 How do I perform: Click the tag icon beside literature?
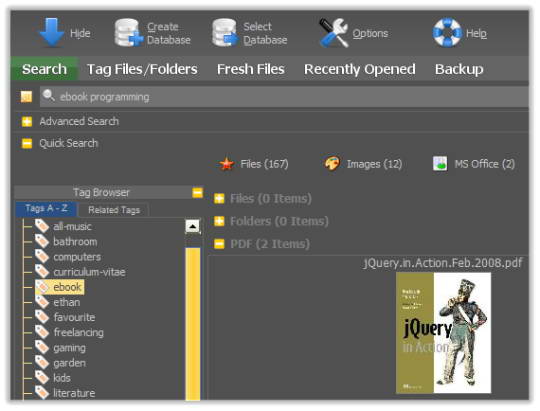42,393
